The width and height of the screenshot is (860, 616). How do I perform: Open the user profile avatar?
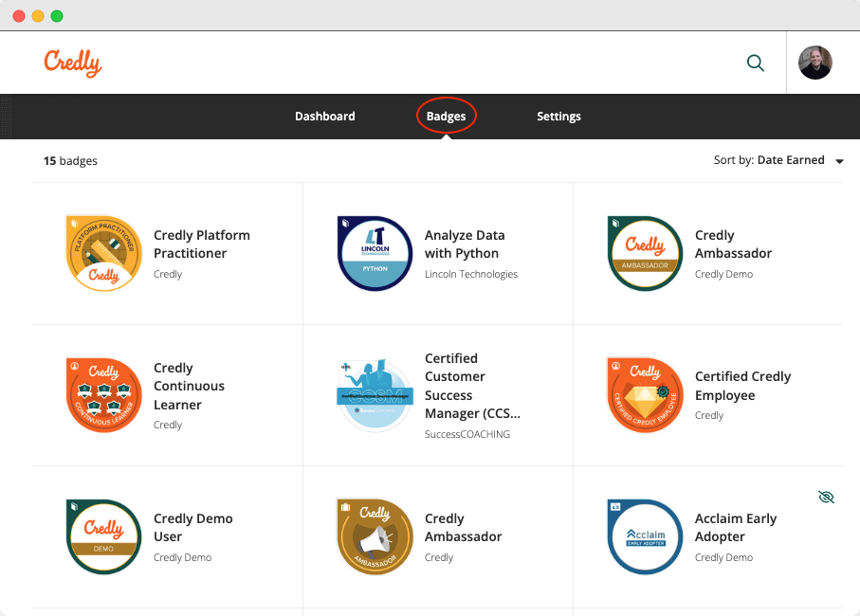815,63
